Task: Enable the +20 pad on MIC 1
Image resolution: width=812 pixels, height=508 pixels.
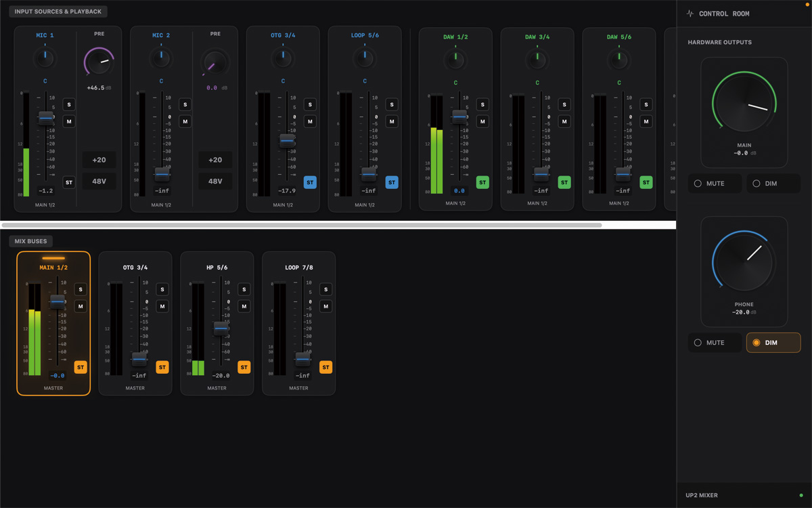Action: coord(99,160)
